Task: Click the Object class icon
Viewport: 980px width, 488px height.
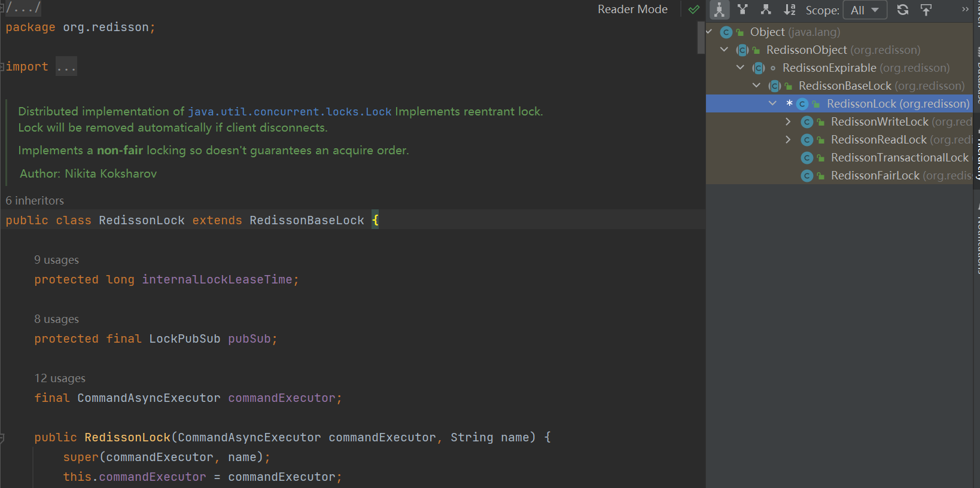Action: (726, 32)
